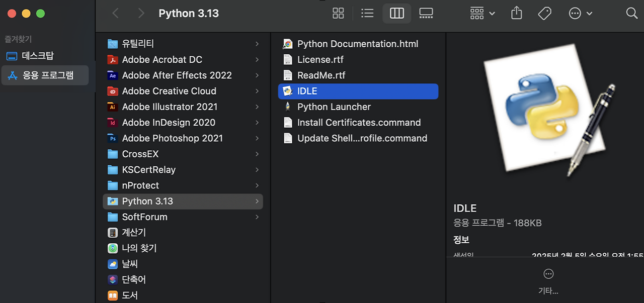The height and width of the screenshot is (303, 644).
Task: Click the search magnifier icon
Action: tap(632, 14)
